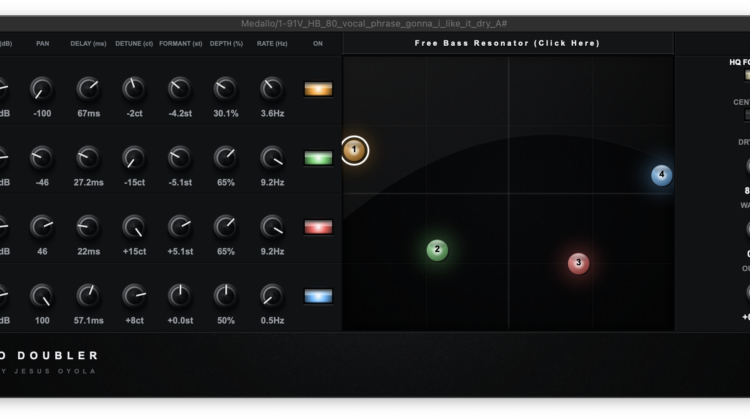Click window title with vocal phrase filename
750x420 pixels.
pos(374,23)
